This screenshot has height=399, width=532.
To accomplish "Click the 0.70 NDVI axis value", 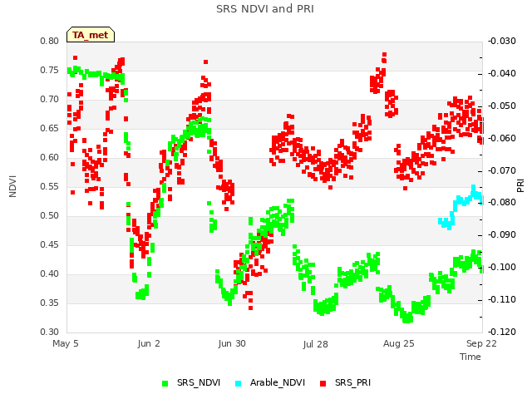I will coord(50,100).
